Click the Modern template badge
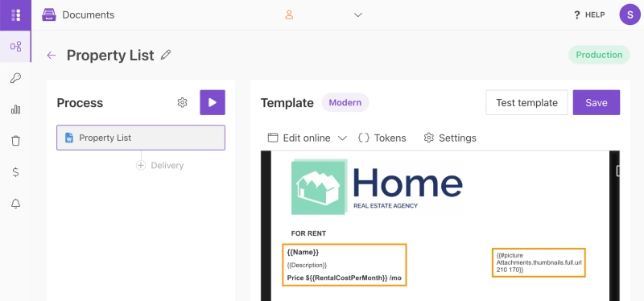This screenshot has height=301, width=644. tap(345, 102)
